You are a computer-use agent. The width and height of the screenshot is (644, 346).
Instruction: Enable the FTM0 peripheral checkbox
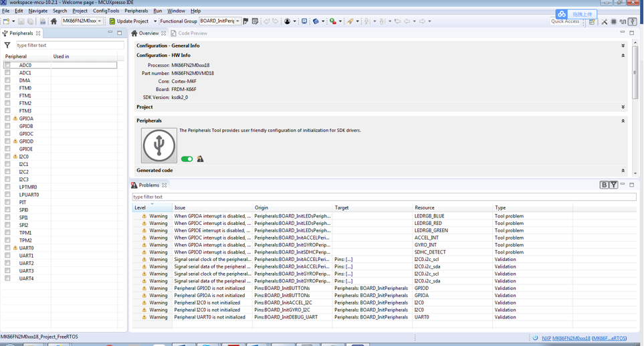[7, 88]
